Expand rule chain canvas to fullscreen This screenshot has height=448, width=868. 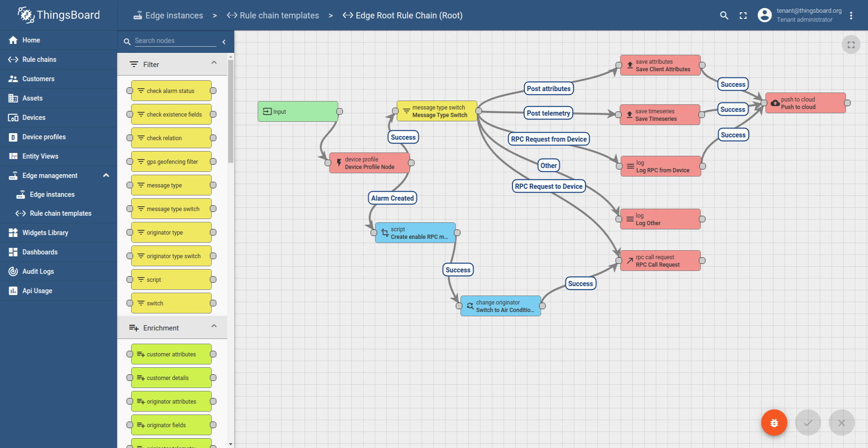click(x=851, y=45)
